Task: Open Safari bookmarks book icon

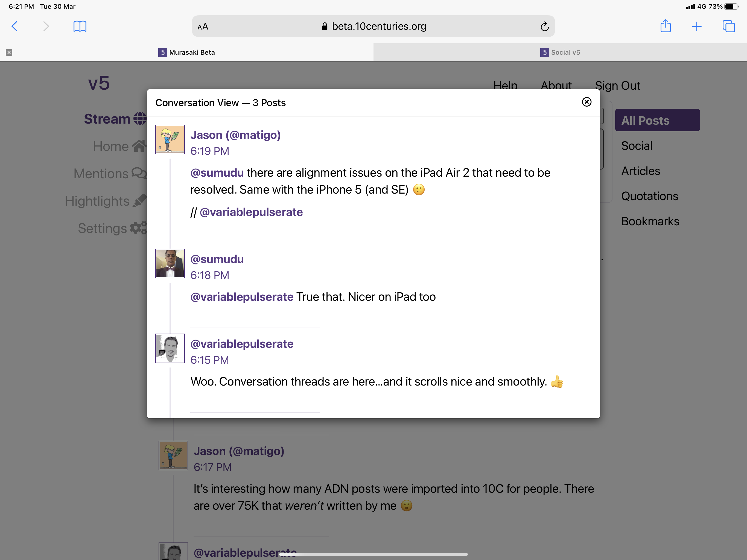Action: click(80, 26)
